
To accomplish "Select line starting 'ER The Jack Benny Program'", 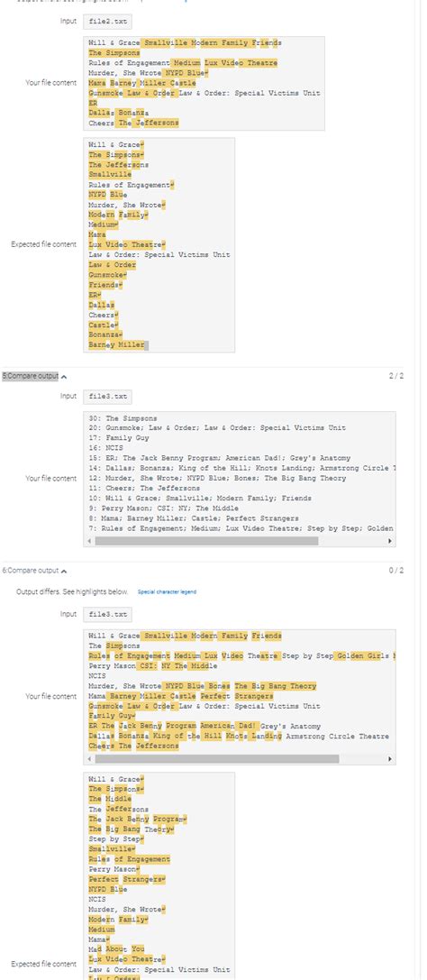I will 204,727.
